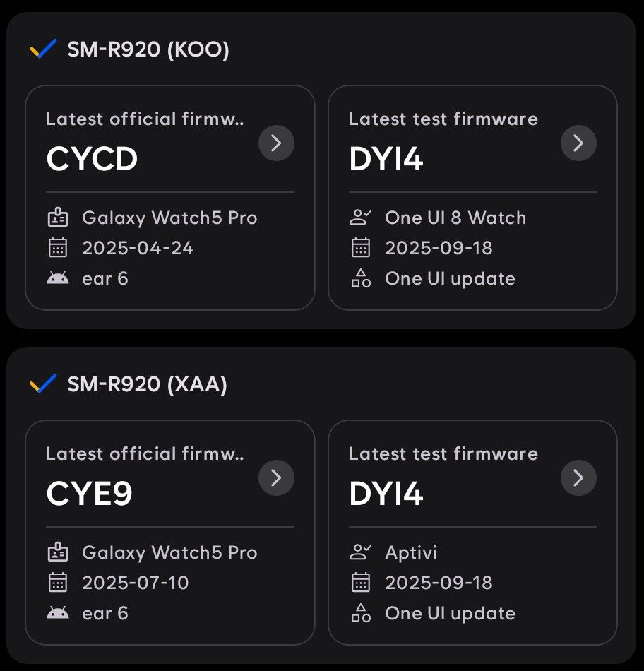Click the checkmark icon beside SM-R920 (XAA)
The height and width of the screenshot is (671, 644).
click(43, 384)
